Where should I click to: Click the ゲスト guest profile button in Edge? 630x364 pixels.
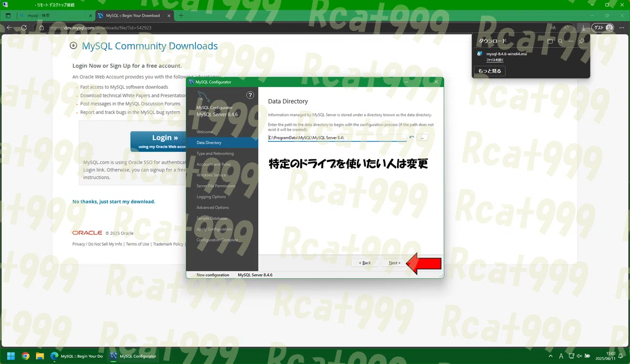tap(603, 28)
